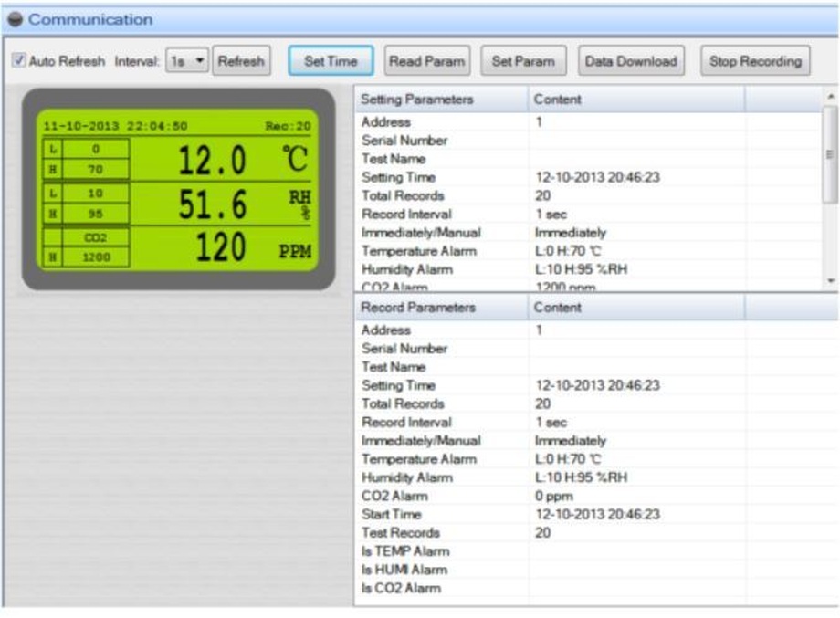Screen dimensions: 840x618
Task: Select Is HUMI Alarm row
Action: tap(596, 570)
